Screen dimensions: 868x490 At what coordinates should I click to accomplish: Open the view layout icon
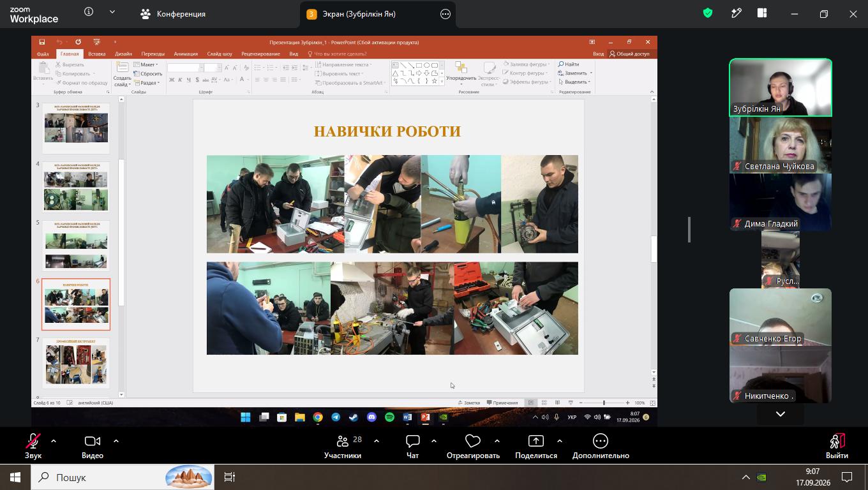click(x=762, y=13)
